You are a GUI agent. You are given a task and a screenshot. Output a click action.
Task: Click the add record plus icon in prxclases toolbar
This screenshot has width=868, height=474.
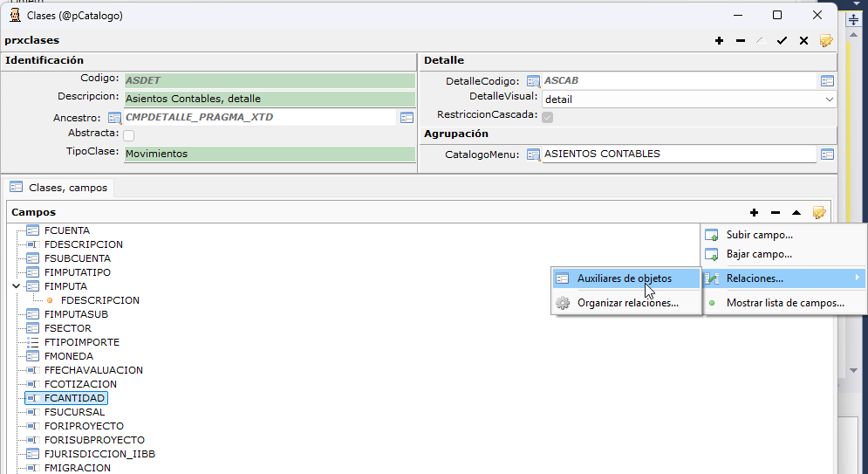[x=719, y=40]
